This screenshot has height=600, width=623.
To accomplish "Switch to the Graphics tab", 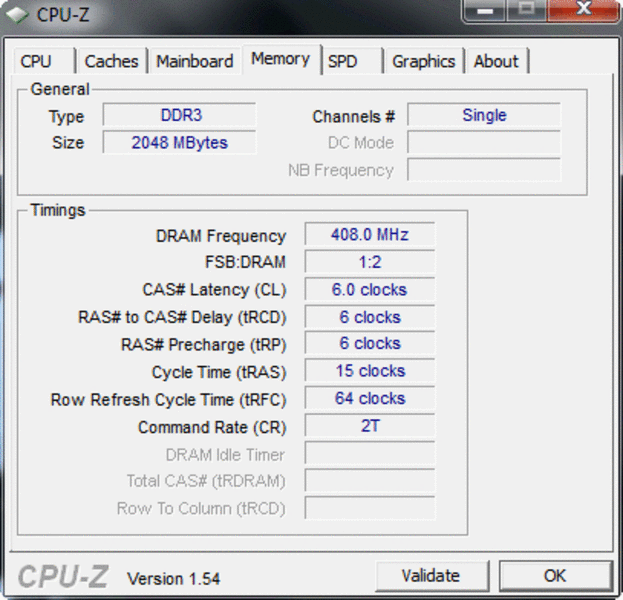I will [x=424, y=61].
